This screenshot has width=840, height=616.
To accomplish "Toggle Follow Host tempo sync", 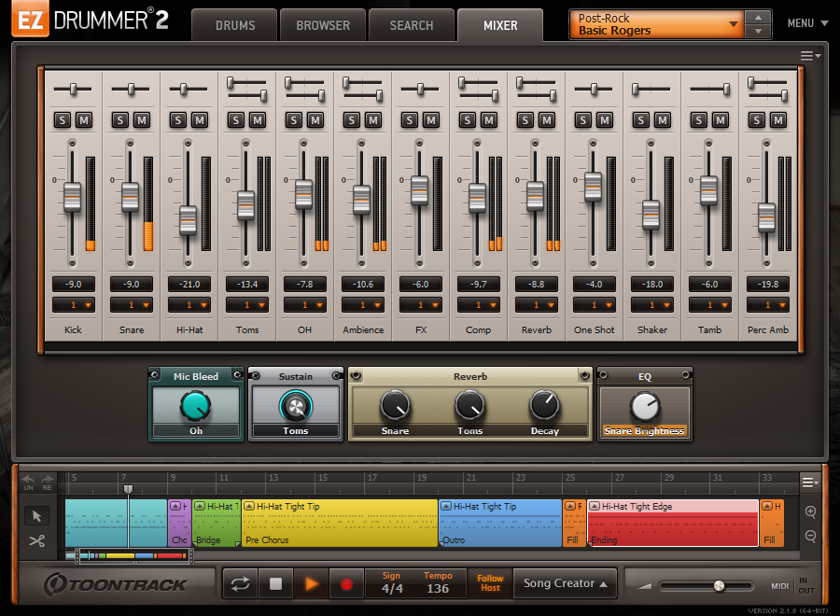I will click(490, 583).
